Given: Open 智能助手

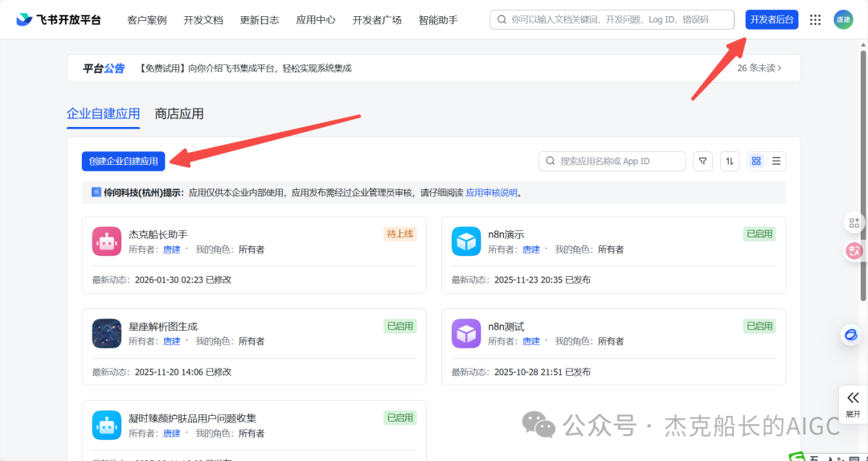Looking at the screenshot, I should [439, 20].
